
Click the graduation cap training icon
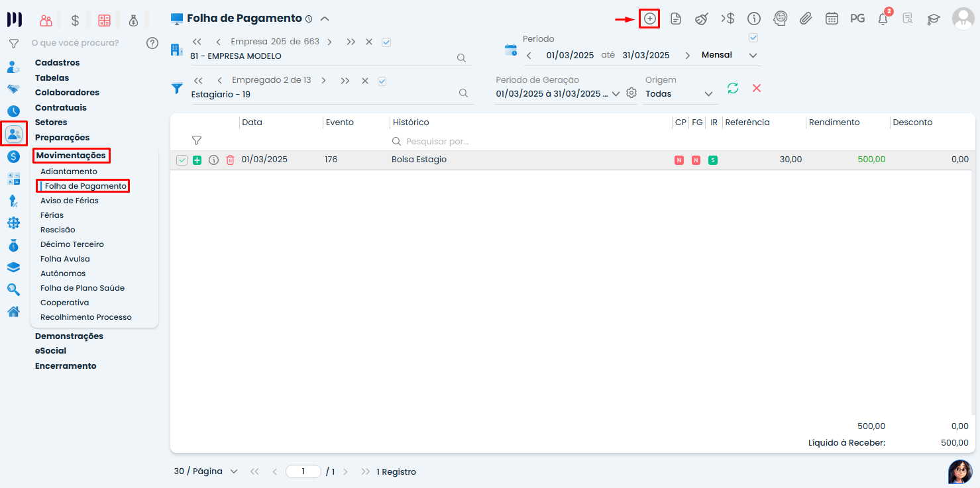click(933, 19)
